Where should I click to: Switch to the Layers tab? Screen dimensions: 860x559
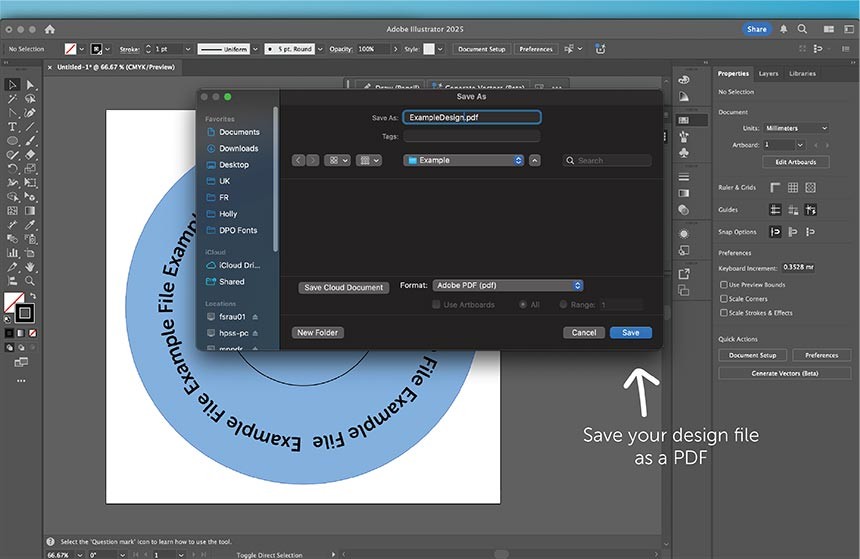[x=768, y=74]
